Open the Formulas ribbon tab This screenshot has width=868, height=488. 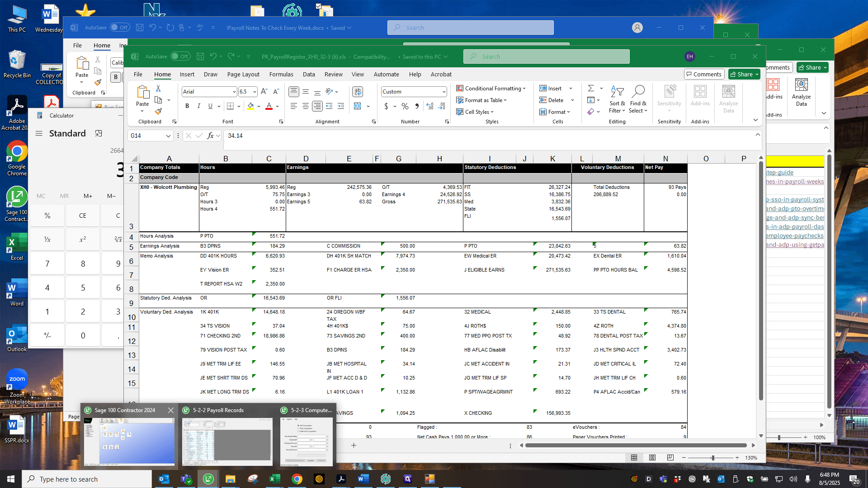281,75
